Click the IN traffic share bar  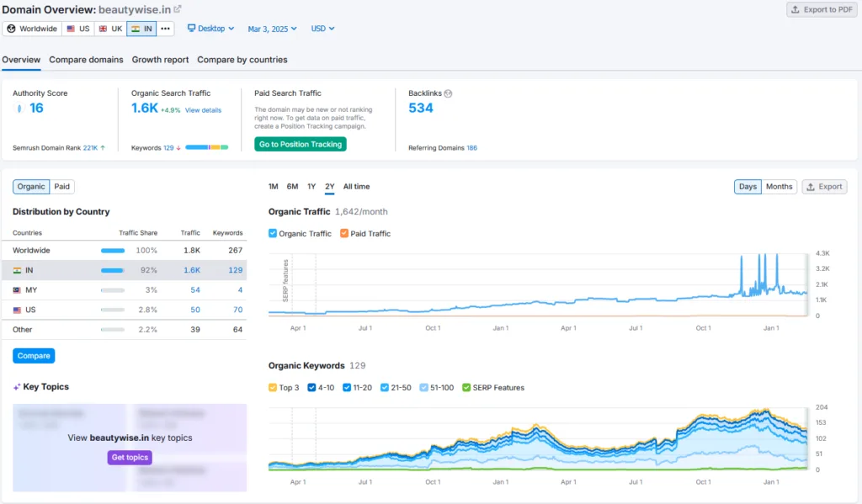click(x=113, y=270)
